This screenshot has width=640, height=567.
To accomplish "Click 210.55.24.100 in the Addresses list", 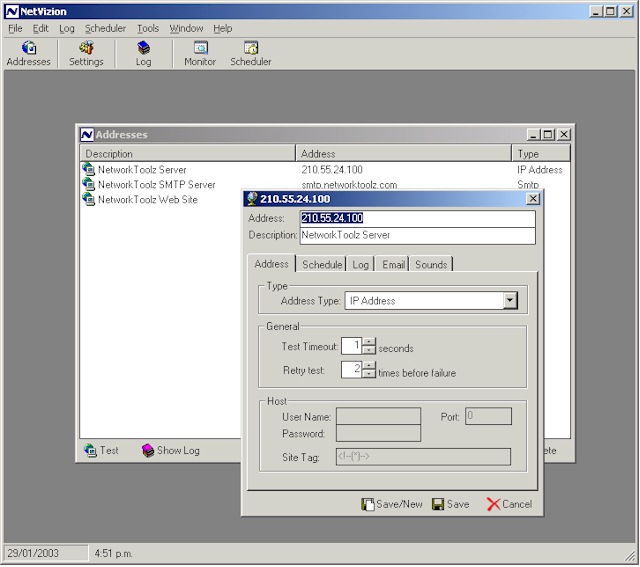I will (332, 169).
